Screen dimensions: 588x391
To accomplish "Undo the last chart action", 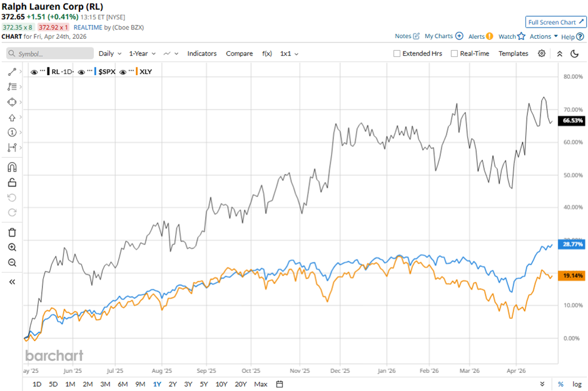I will coord(12,198).
